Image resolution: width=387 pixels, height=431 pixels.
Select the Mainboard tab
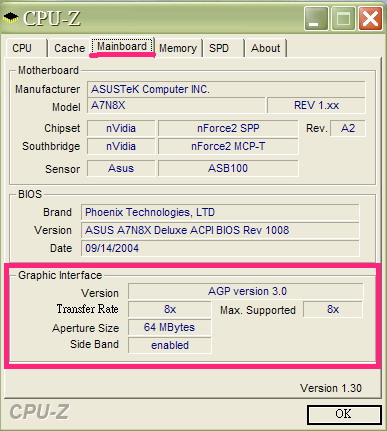(x=122, y=46)
